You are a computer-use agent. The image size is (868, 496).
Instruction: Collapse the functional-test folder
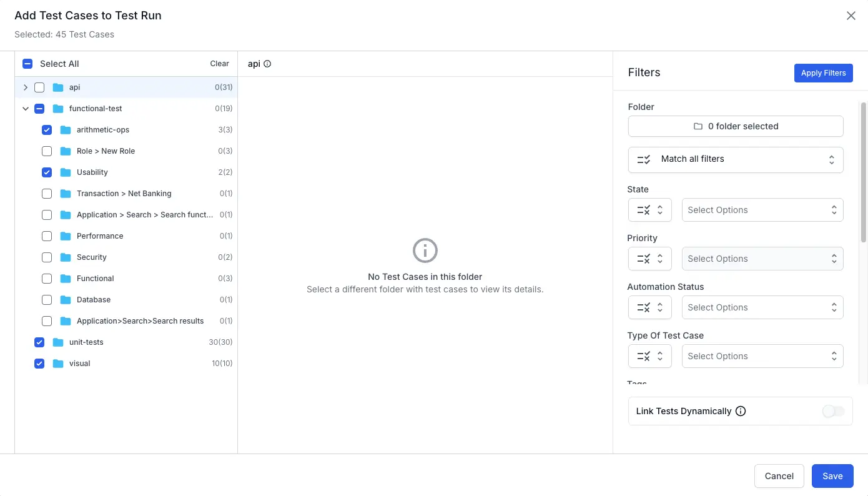click(x=26, y=109)
